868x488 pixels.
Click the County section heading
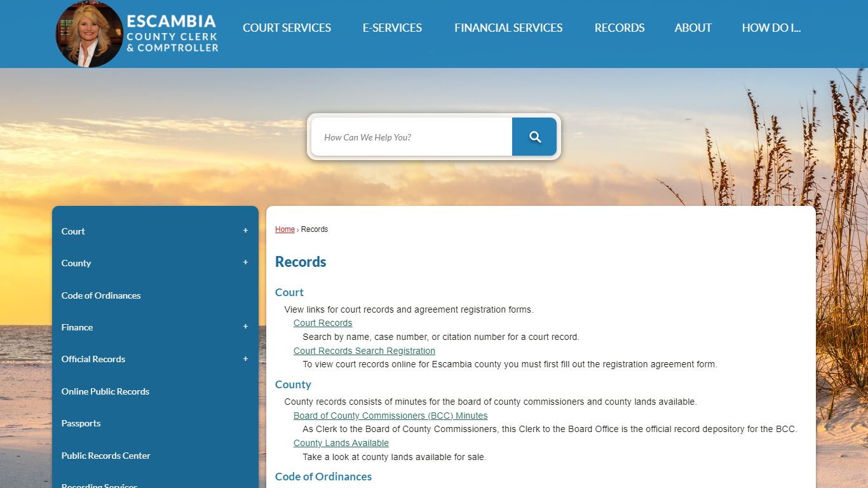pos(293,384)
